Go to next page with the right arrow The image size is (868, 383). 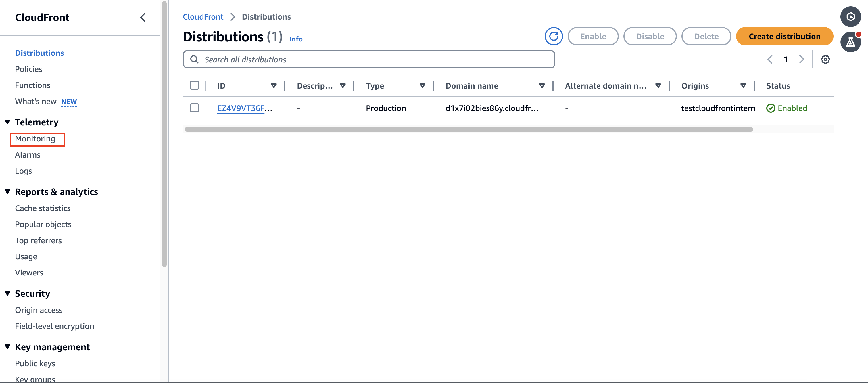coord(801,59)
